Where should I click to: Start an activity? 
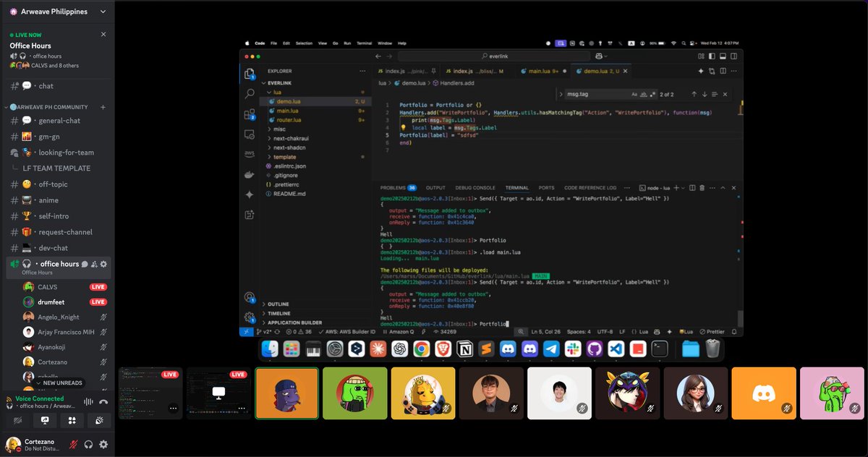[x=72, y=420]
